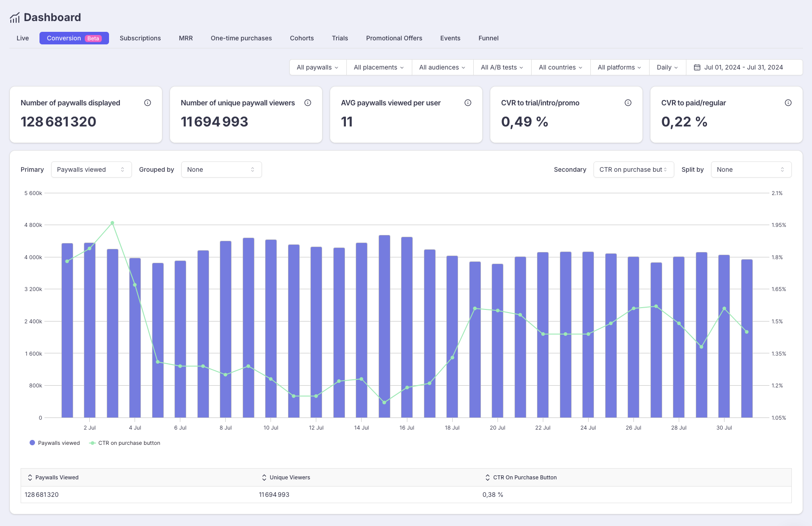Image resolution: width=812 pixels, height=526 pixels.
Task: Sort table by CTR On Purchase Button
Action: point(521,478)
